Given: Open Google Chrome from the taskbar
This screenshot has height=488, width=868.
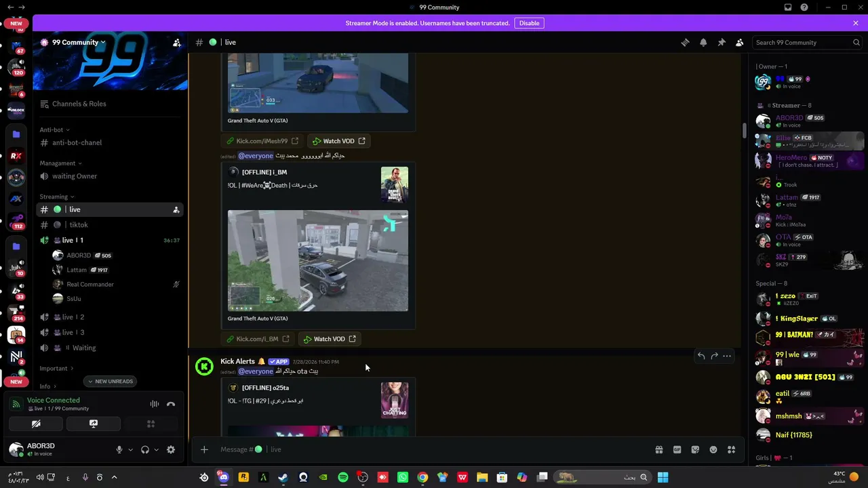Looking at the screenshot, I should pyautogui.click(x=422, y=477).
